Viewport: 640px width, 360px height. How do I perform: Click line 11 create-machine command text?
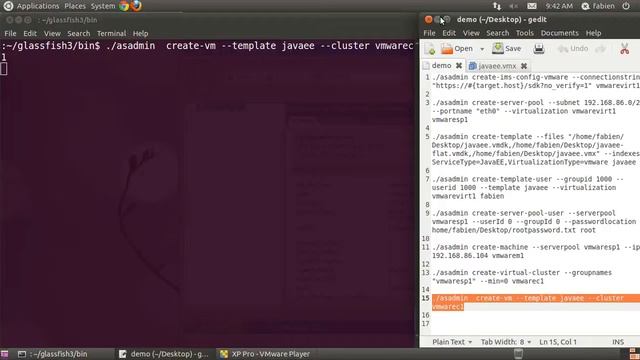click(536, 251)
